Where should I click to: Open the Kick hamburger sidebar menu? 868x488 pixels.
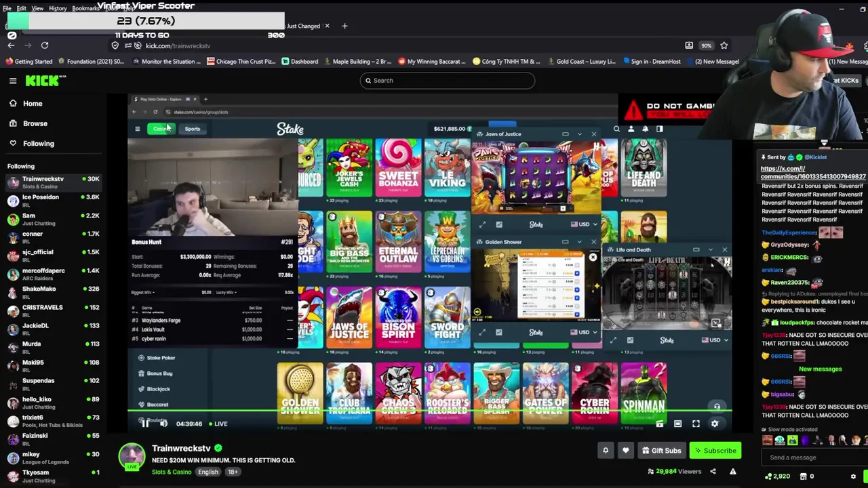(x=13, y=81)
